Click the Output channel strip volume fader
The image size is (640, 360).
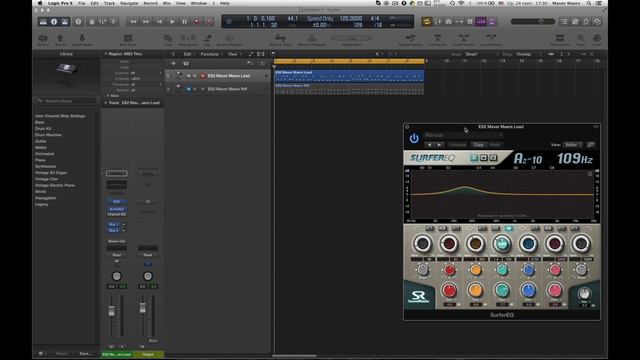coord(142,308)
